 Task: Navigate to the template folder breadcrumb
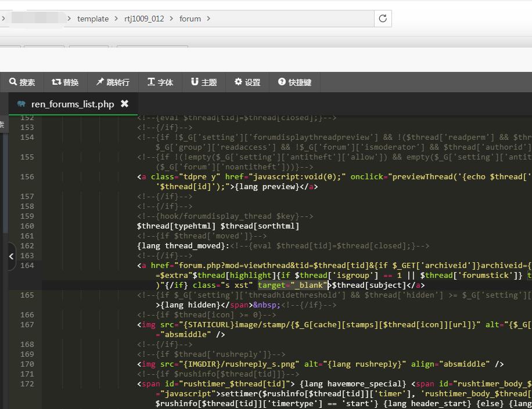point(93,19)
